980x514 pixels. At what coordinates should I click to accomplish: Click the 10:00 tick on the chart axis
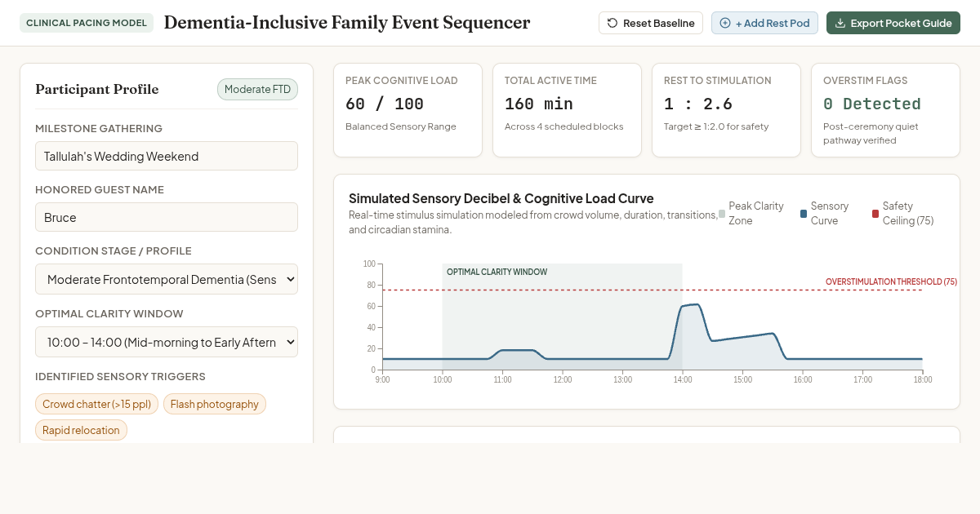coord(442,379)
